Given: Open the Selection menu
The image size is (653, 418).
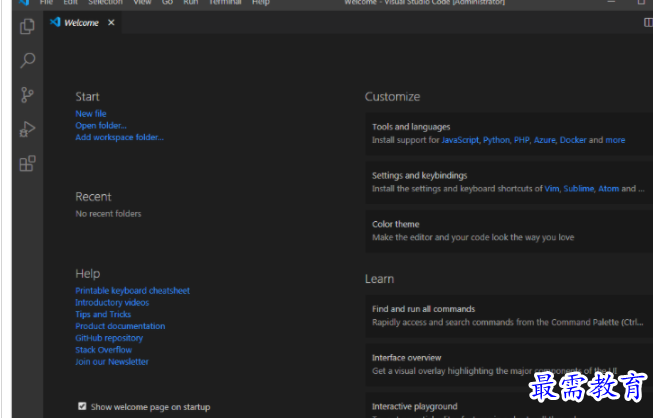Looking at the screenshot, I should tap(105, 2).
